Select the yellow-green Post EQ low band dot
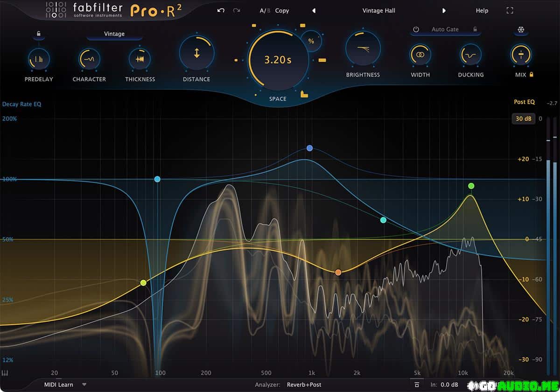This screenshot has height=392, width=560. (x=143, y=283)
